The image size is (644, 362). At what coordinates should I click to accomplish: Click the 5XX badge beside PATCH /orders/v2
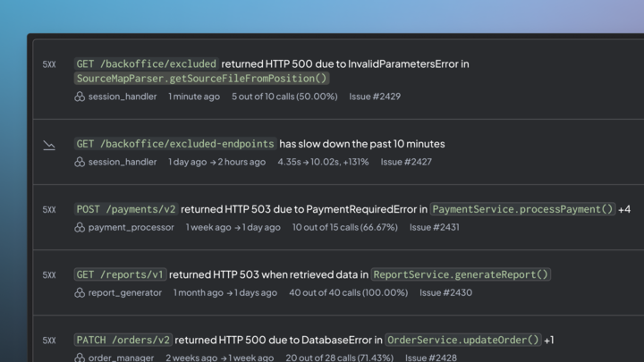coord(49,341)
